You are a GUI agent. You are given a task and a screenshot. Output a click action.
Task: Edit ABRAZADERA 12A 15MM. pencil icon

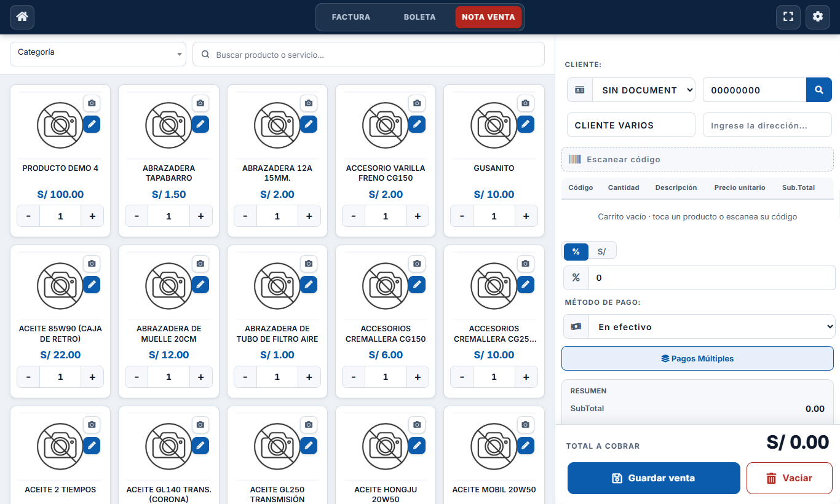[309, 124]
